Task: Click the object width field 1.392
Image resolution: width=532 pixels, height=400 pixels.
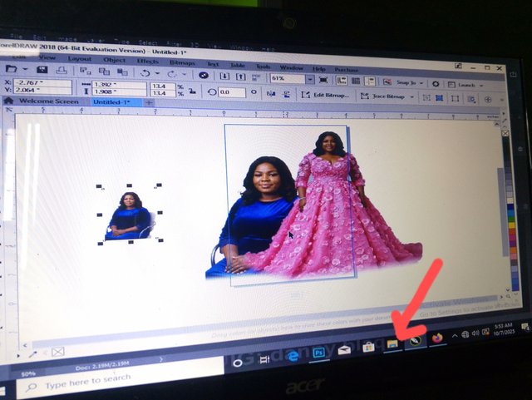Action: pyautogui.click(x=119, y=84)
